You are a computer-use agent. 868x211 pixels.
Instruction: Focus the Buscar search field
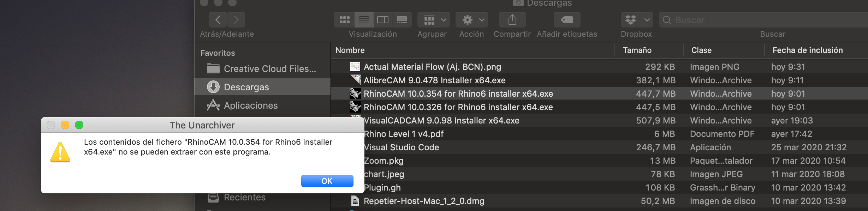pos(763,20)
